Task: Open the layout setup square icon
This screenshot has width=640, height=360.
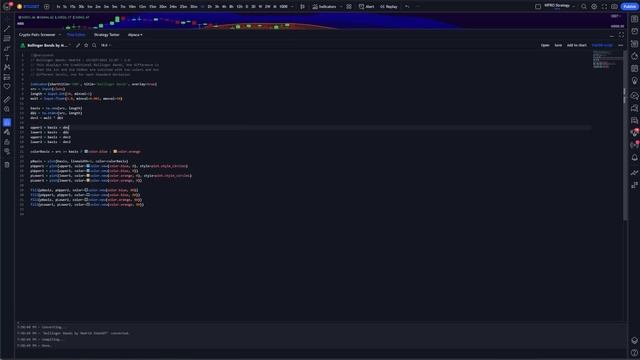Action: click(x=538, y=7)
